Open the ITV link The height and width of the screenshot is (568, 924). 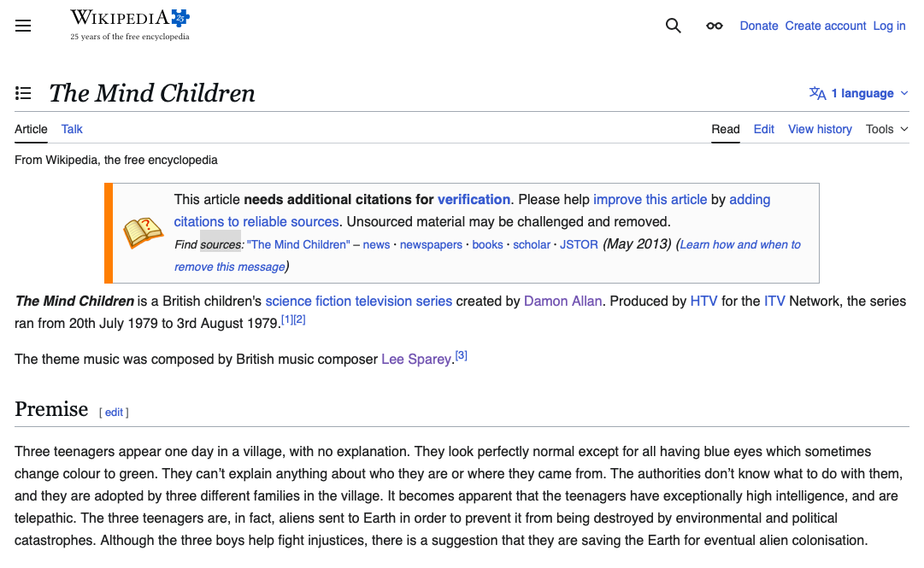[x=774, y=302]
